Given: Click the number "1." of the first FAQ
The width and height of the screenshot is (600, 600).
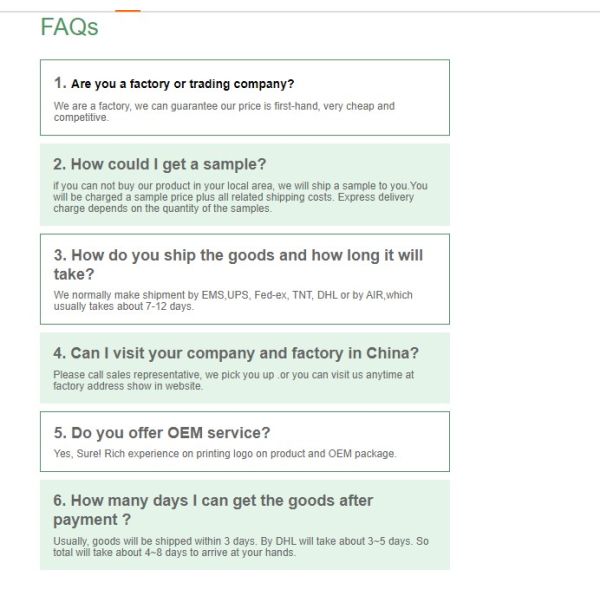Looking at the screenshot, I should click(x=60, y=84).
